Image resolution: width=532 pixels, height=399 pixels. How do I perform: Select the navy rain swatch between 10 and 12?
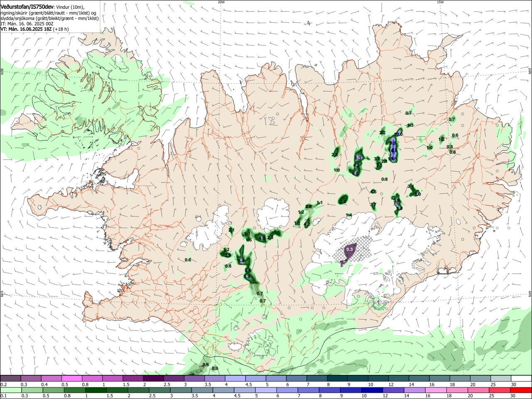(372, 390)
